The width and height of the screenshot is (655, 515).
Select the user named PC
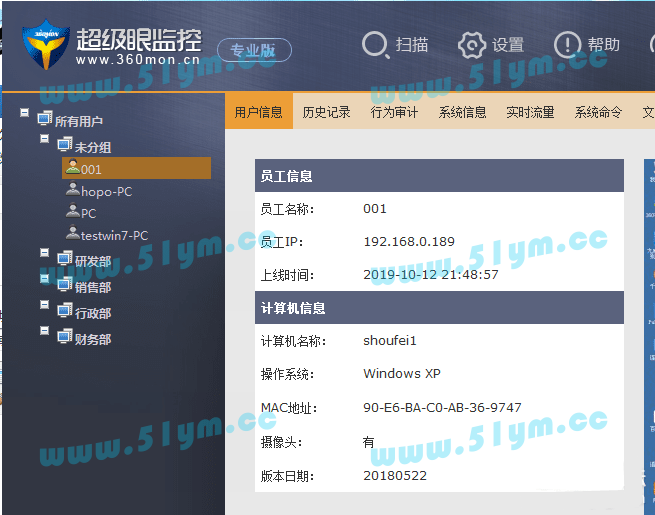click(x=89, y=213)
